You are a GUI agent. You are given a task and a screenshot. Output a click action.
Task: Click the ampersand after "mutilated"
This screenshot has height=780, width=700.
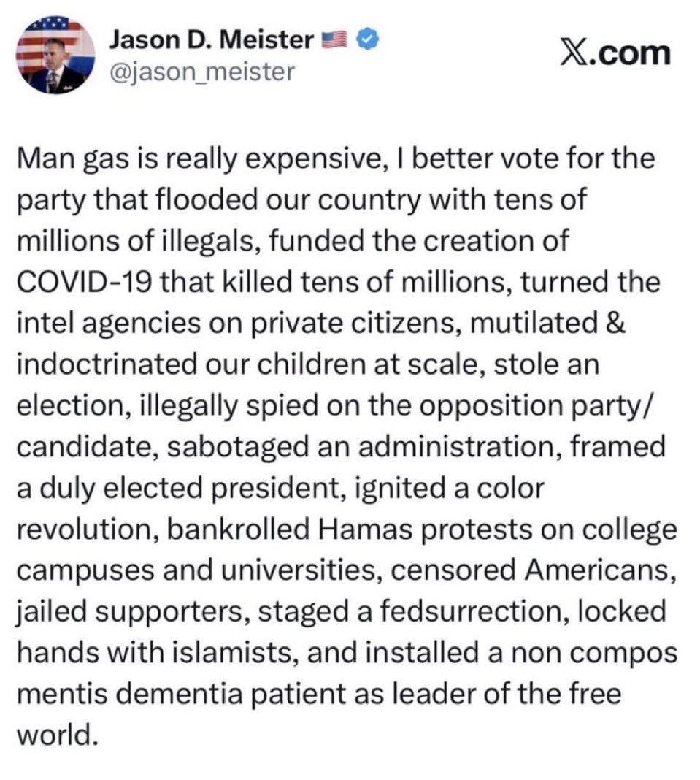point(615,323)
